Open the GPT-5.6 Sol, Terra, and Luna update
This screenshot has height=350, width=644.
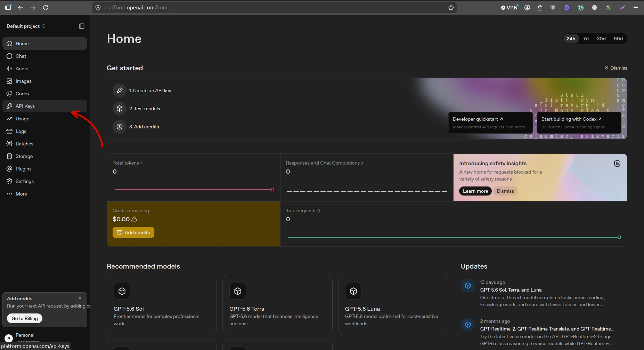coord(511,290)
